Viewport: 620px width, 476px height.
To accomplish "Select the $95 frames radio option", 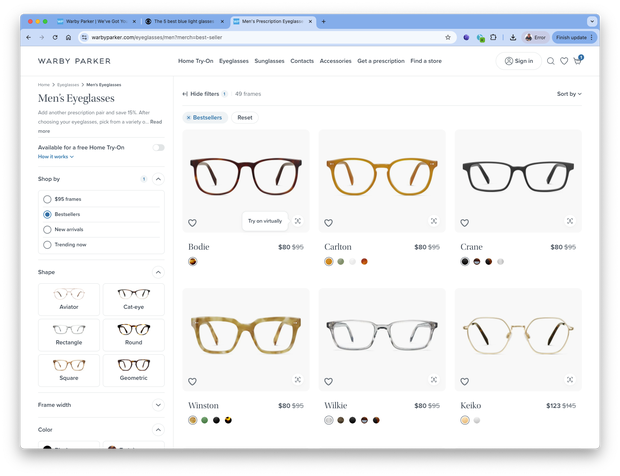I will point(48,199).
